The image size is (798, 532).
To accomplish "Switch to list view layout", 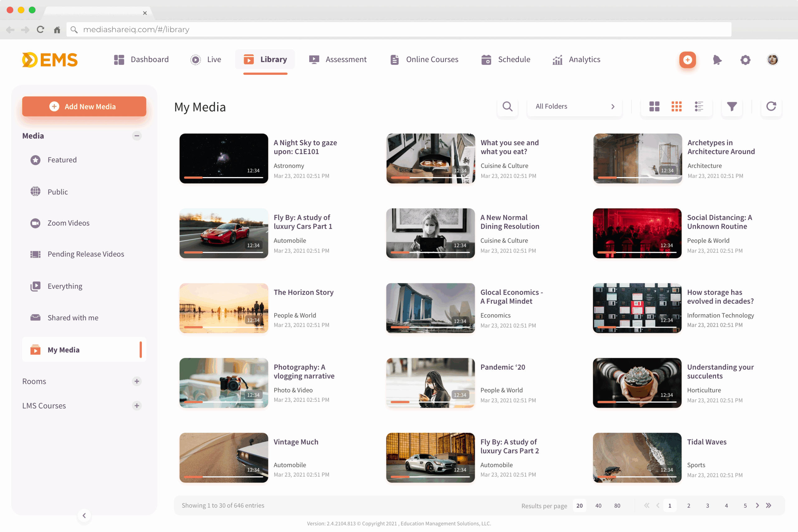I will point(699,107).
